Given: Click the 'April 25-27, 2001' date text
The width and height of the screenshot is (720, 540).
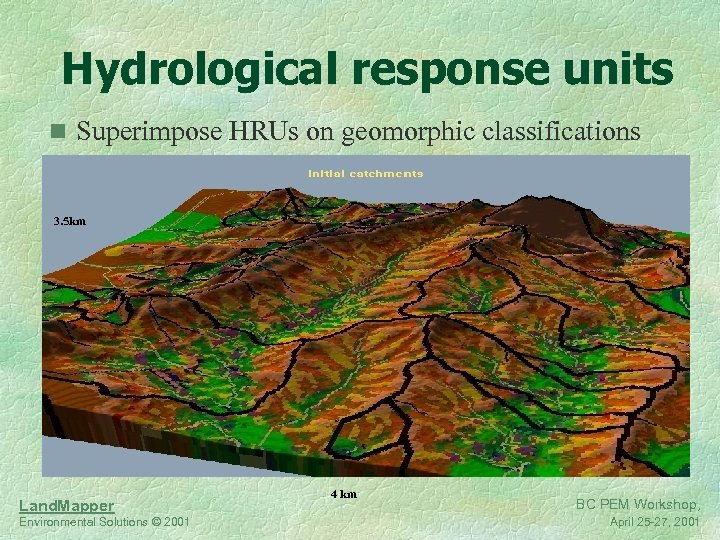Looking at the screenshot, I should (655, 522).
